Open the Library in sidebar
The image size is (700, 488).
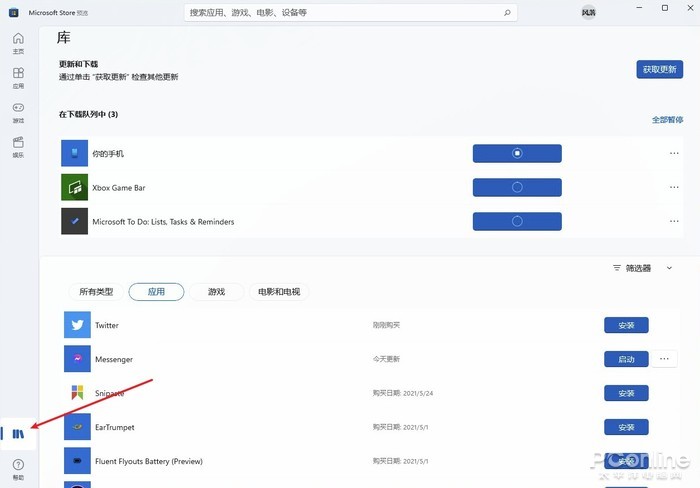18,434
